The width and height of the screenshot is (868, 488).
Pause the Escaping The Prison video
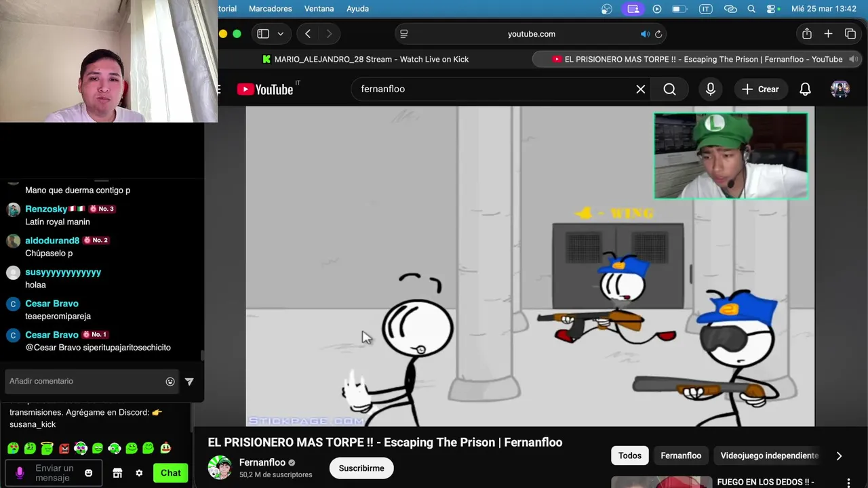530,266
